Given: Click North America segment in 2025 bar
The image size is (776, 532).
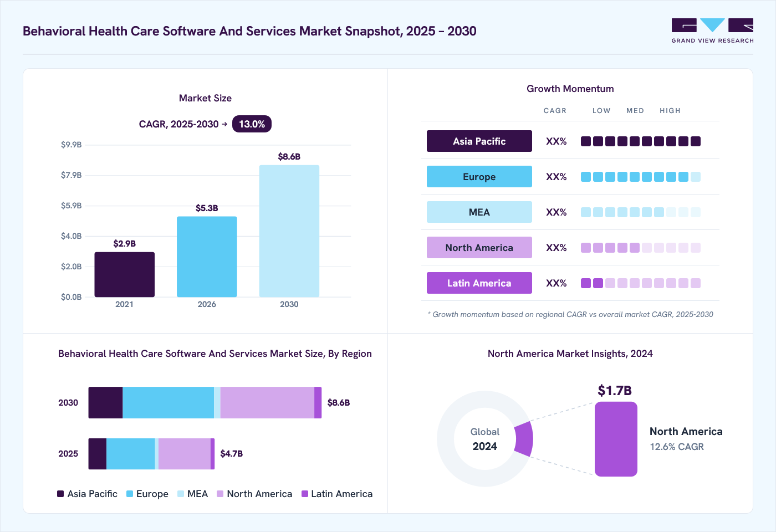Looking at the screenshot, I should pyautogui.click(x=185, y=454).
